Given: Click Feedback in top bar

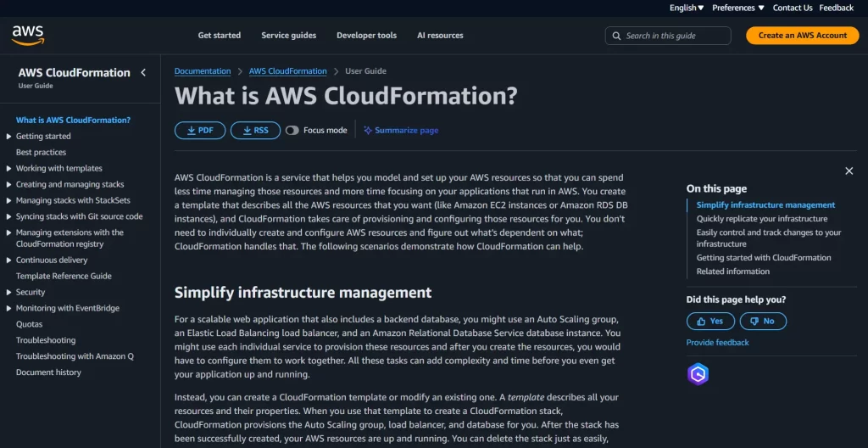Looking at the screenshot, I should point(837,8).
